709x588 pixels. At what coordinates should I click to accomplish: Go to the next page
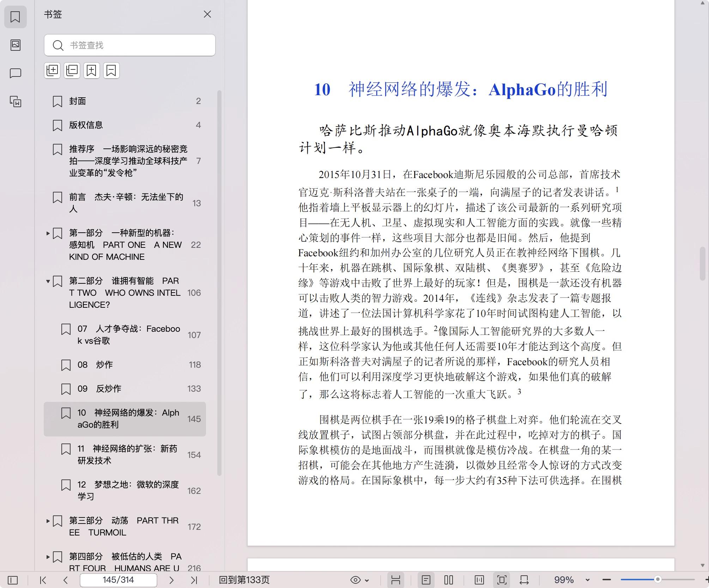[x=171, y=580]
